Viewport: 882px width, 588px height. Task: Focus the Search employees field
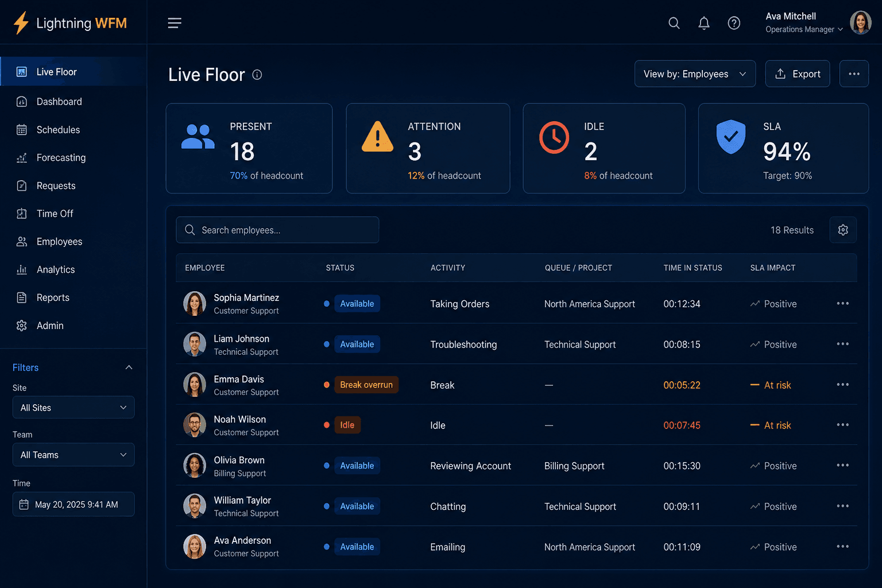coord(277,230)
